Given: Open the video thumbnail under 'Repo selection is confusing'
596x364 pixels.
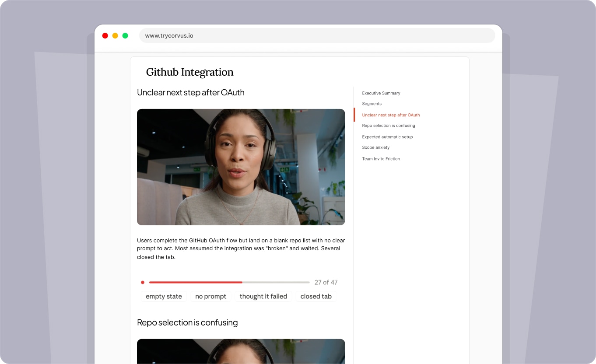Looking at the screenshot, I should (241, 351).
